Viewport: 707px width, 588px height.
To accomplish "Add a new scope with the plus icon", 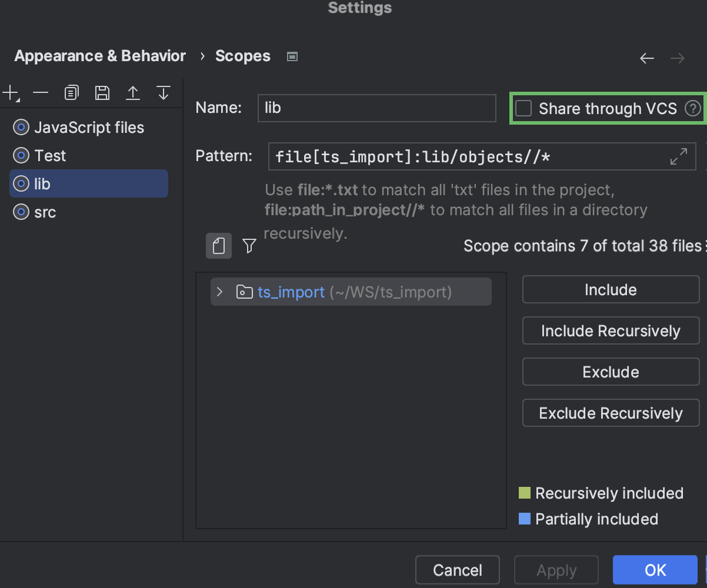I will pos(11,92).
